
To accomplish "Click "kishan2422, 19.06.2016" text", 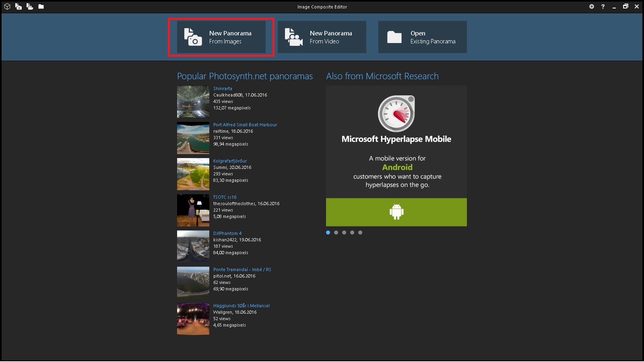I will [237, 240].
